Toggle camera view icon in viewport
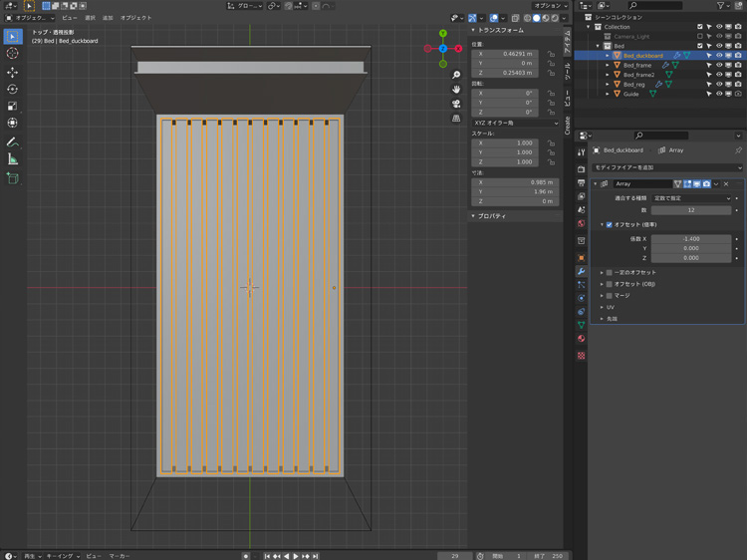The height and width of the screenshot is (560, 747). point(456,104)
